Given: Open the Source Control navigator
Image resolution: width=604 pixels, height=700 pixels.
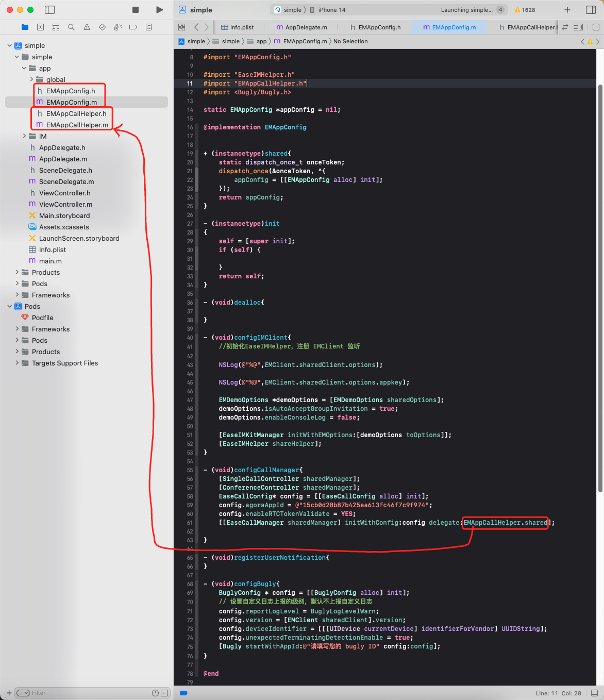Looking at the screenshot, I should pyautogui.click(x=40, y=27).
